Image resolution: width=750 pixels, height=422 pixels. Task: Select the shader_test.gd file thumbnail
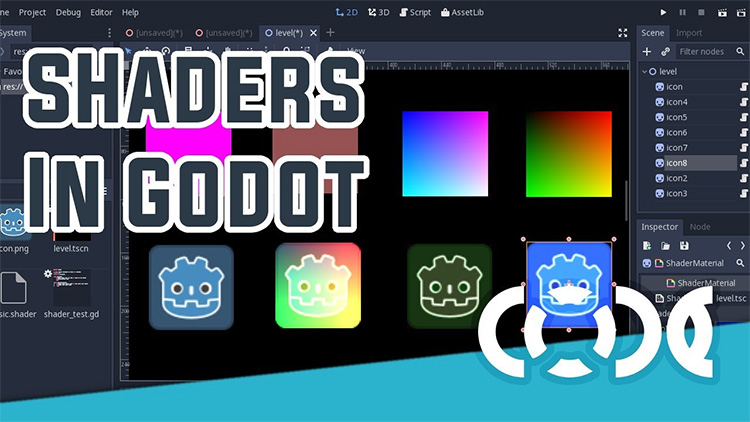click(71, 287)
